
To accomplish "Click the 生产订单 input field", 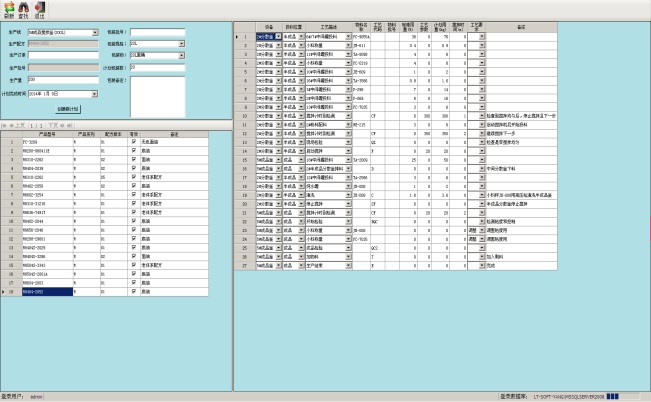I will coord(63,56).
